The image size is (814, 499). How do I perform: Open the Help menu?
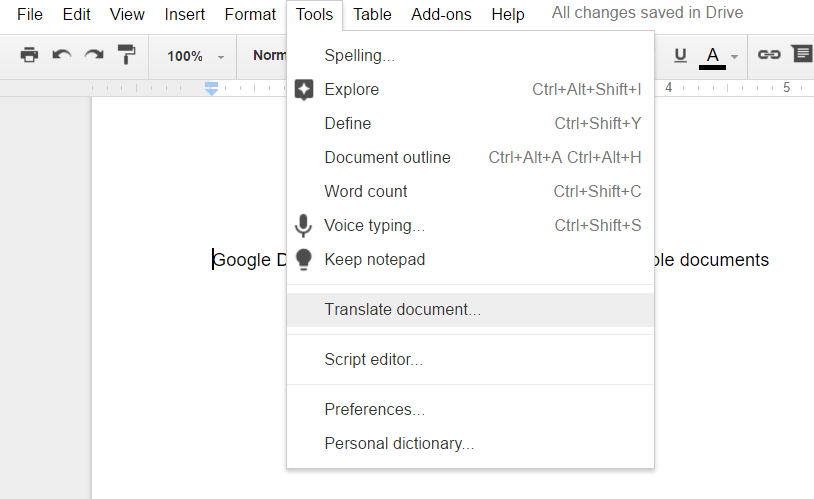[508, 15]
